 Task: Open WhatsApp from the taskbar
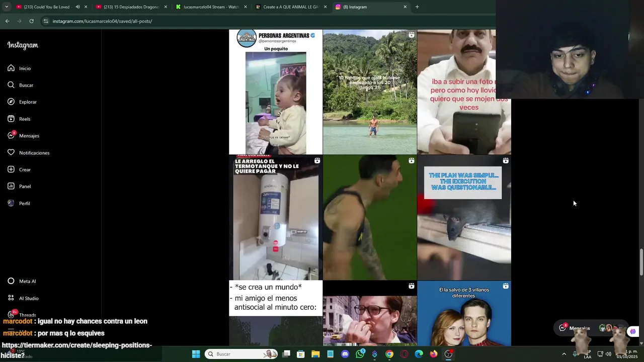click(x=360, y=354)
